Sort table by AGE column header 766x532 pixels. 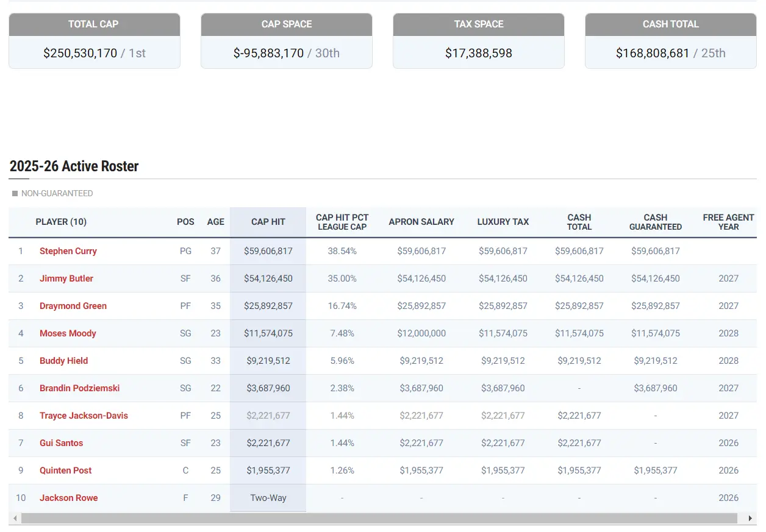pyautogui.click(x=215, y=222)
